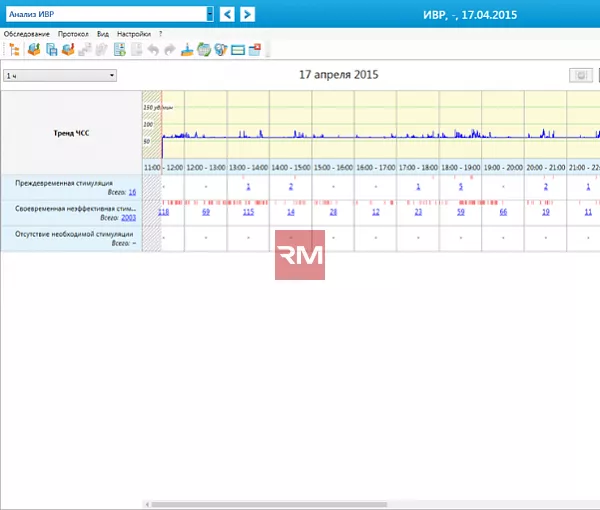Click the export box icon with red arrow
The height and width of the screenshot is (510, 600).
(x=68, y=50)
